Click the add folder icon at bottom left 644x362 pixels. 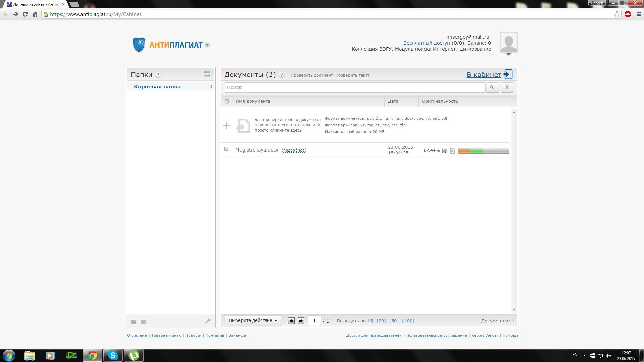[133, 321]
